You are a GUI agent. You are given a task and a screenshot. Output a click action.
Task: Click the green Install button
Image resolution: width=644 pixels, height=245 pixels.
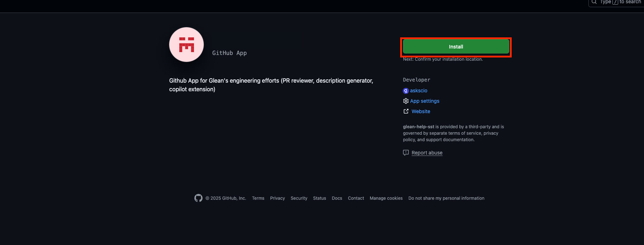[x=456, y=47]
